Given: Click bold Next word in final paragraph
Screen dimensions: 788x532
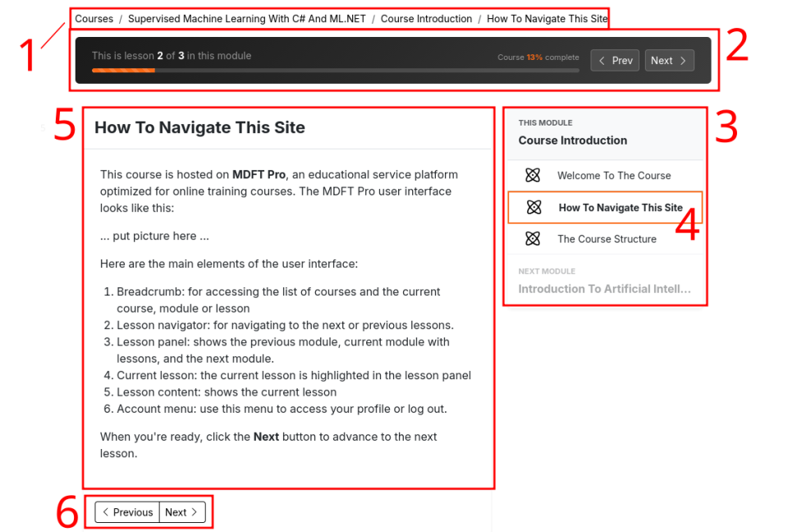Looking at the screenshot, I should (x=266, y=437).
